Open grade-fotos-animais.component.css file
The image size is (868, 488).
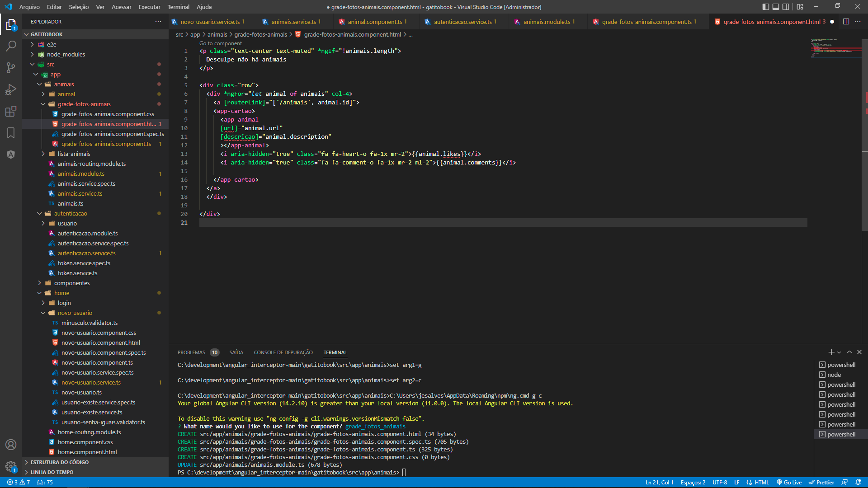[95, 114]
